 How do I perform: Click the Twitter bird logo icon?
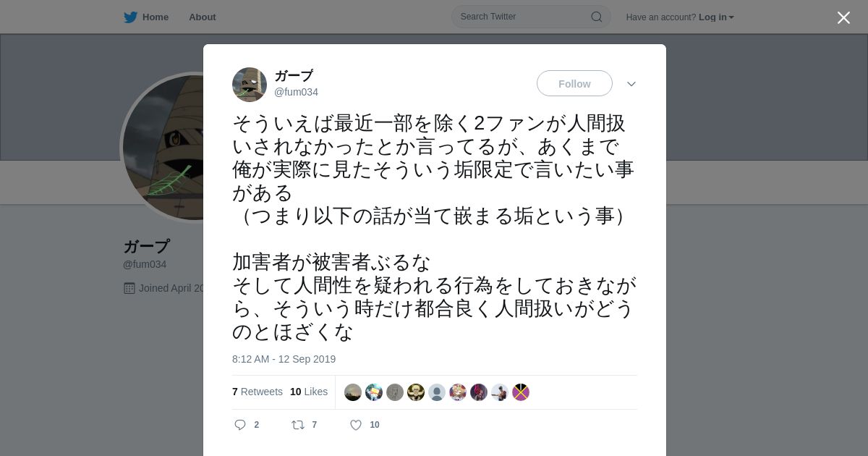tap(130, 17)
